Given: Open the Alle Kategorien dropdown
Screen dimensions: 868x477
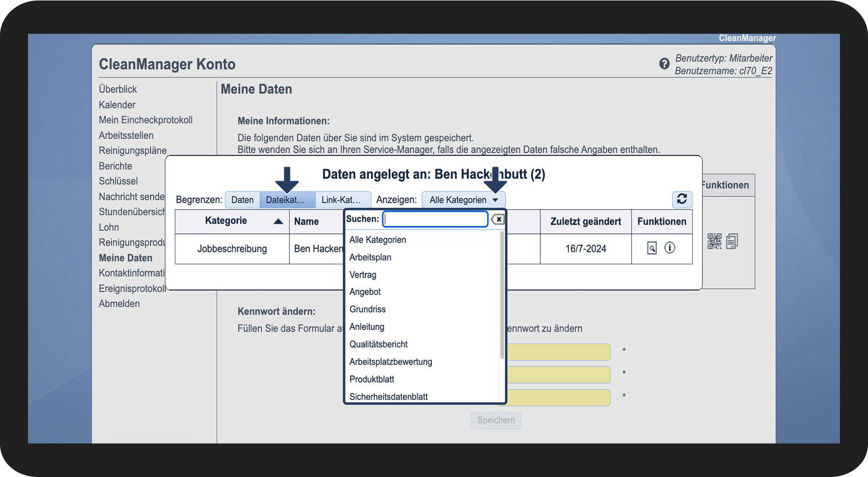Looking at the screenshot, I should pos(463,200).
